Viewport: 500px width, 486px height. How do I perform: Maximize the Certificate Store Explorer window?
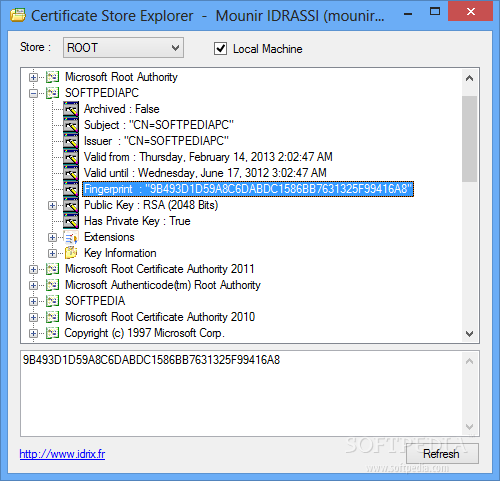[x=435, y=12]
